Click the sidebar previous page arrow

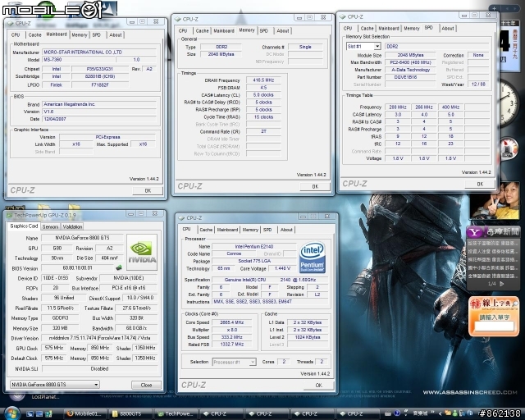point(507,8)
